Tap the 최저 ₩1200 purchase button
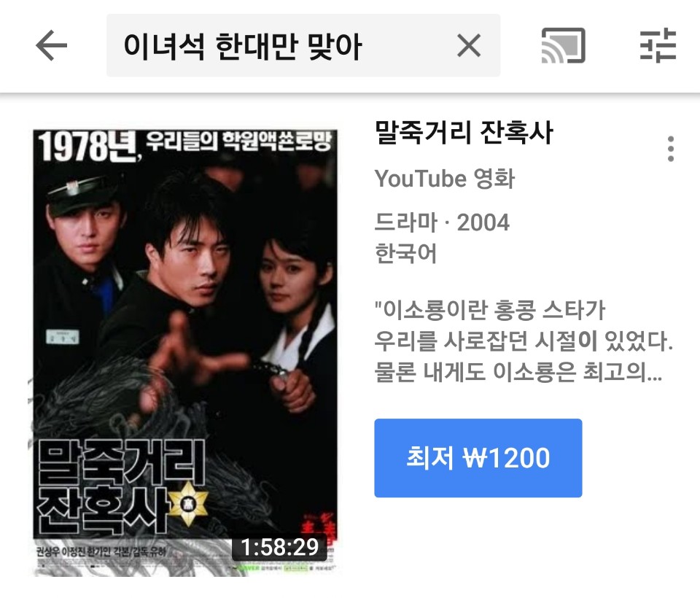The height and width of the screenshot is (598, 700). click(478, 458)
